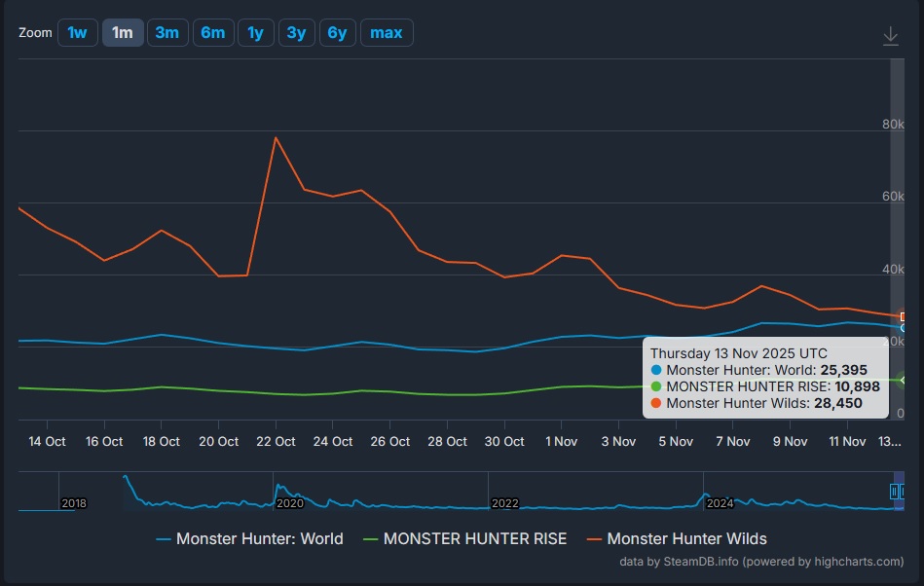Click the blue World data point marker

904,328
